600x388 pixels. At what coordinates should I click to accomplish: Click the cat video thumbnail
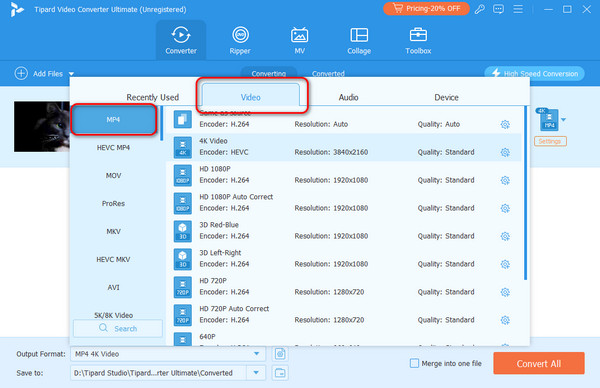pos(42,126)
